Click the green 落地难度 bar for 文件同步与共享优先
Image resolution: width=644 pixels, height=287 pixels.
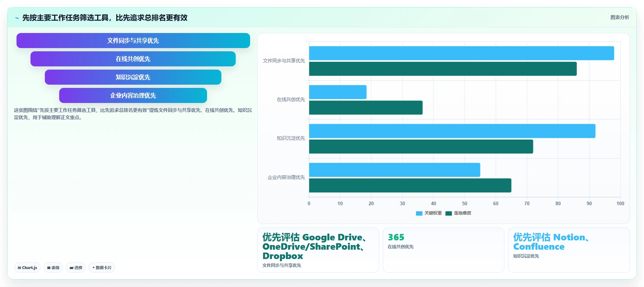(443, 69)
